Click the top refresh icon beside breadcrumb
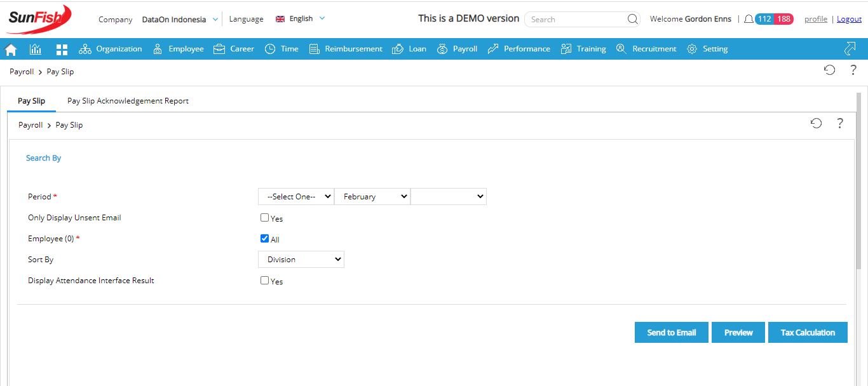868x386 pixels. point(829,70)
